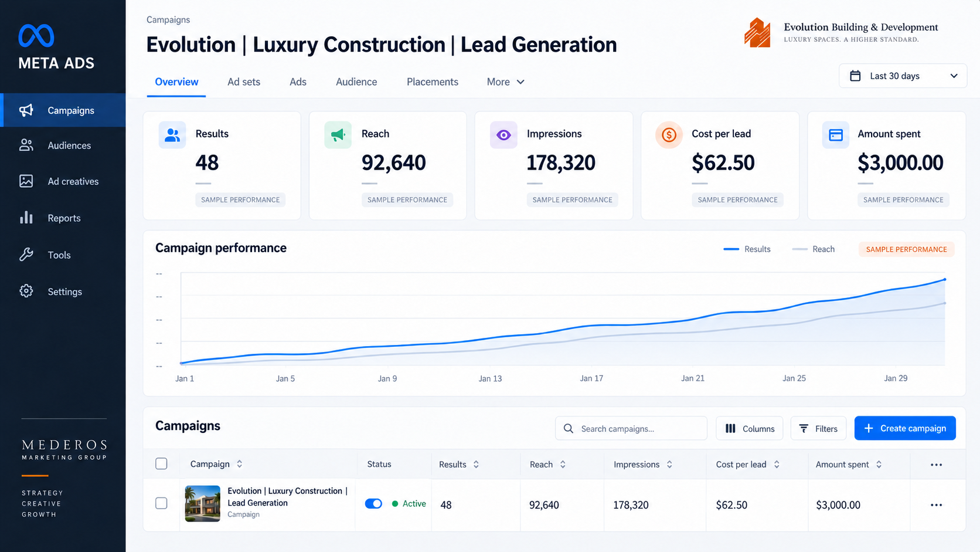This screenshot has height=552, width=980.
Task: Click the 178,320 cell in campaign row
Action: pos(631,505)
